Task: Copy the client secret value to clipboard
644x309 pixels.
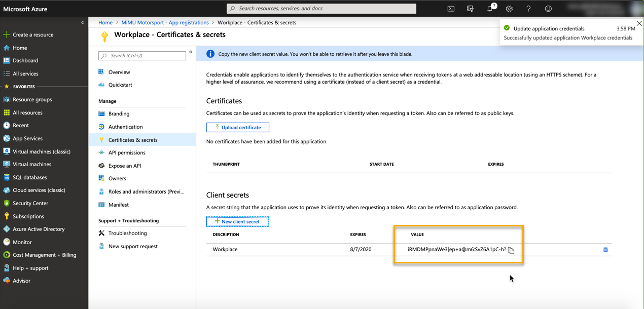Action: [x=511, y=250]
